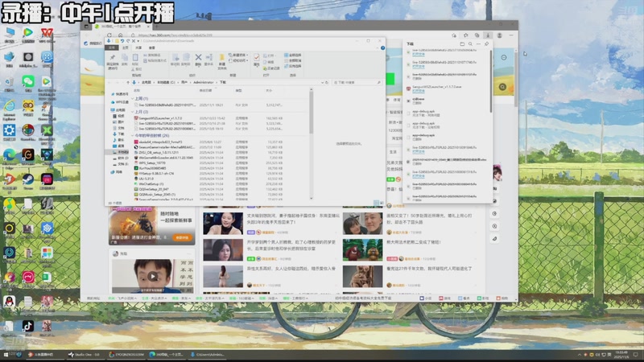Click Invert selection option in Explorer ribbon
644x362 pixels.
click(292, 66)
